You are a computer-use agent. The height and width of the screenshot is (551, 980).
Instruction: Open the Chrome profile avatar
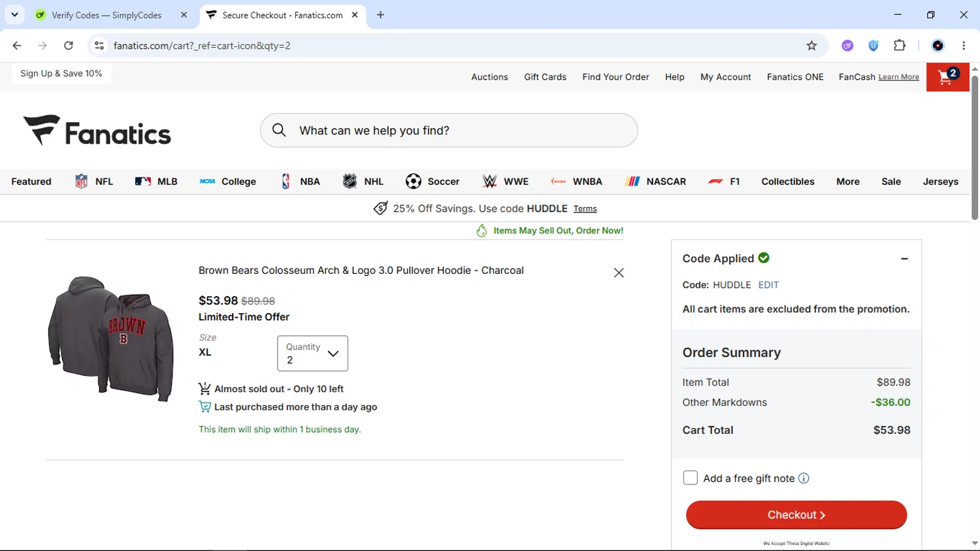(938, 46)
